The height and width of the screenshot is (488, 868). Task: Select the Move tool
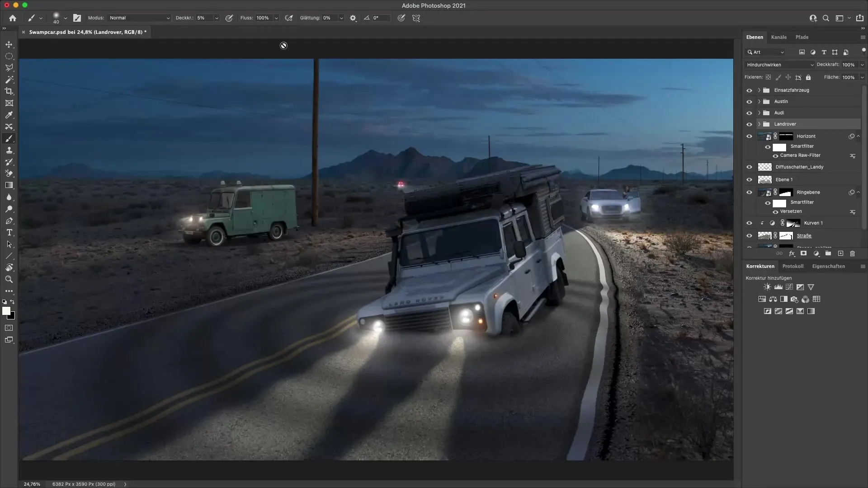[x=9, y=44]
